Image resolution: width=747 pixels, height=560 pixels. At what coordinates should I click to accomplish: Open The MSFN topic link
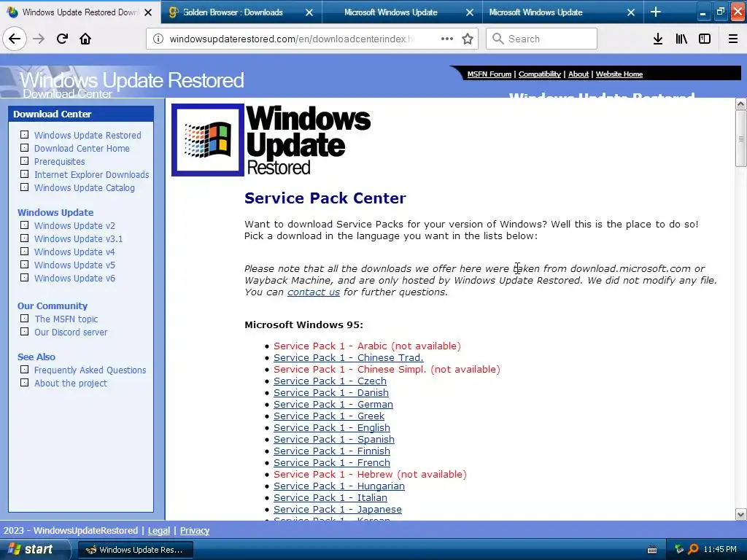(x=66, y=319)
